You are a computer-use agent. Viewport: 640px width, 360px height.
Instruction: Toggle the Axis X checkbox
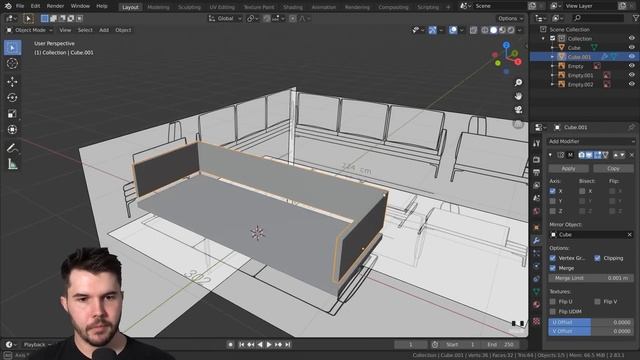point(553,191)
